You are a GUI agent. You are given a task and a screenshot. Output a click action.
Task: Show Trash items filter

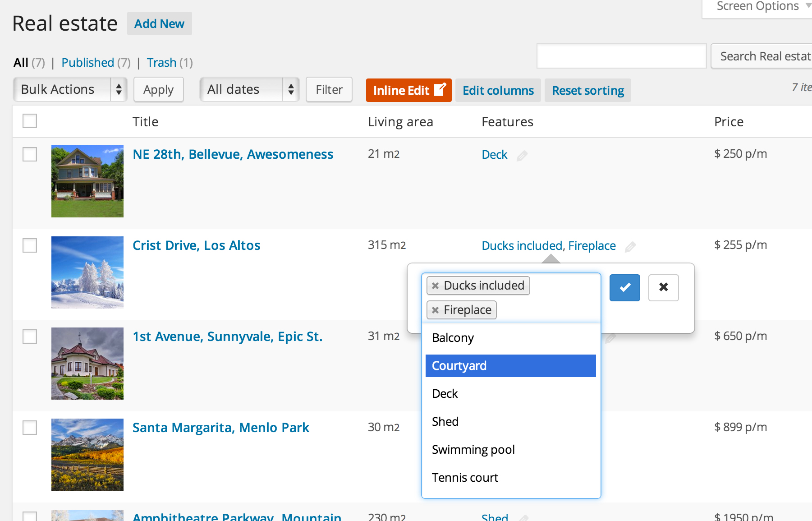[x=161, y=63]
